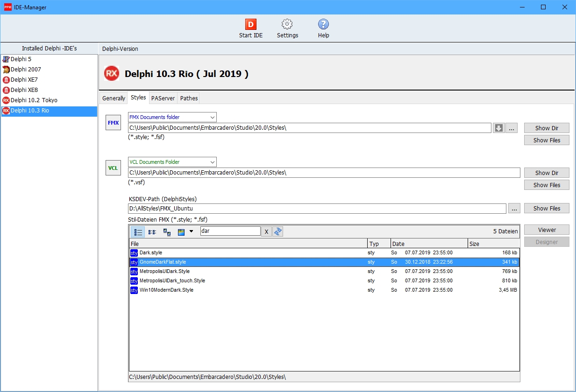Clear the filter with the X button
The image size is (576, 392).
[266, 231]
